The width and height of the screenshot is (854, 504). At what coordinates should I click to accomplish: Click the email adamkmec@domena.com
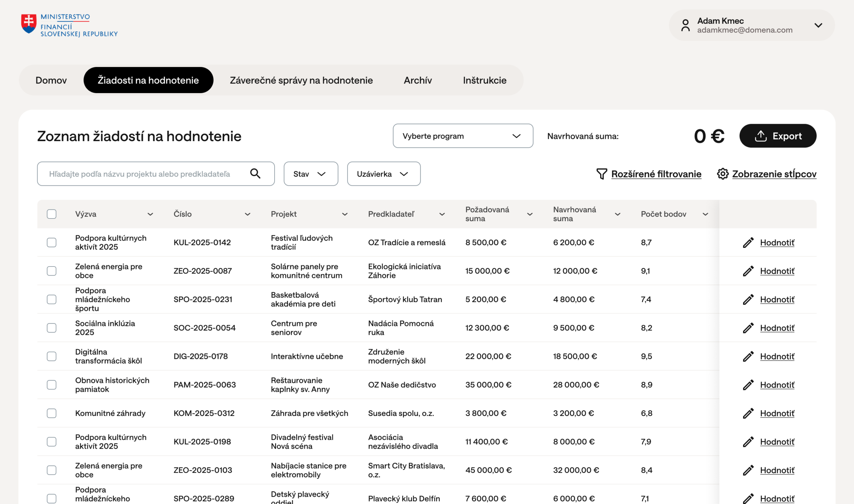[x=745, y=30]
